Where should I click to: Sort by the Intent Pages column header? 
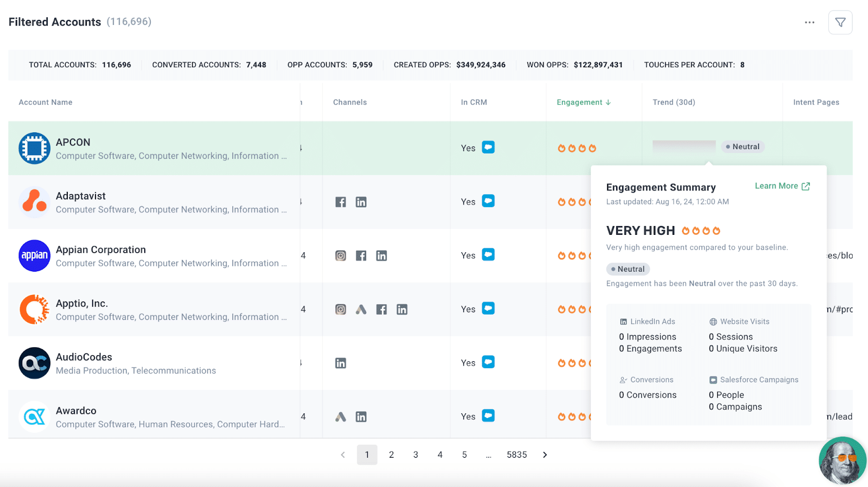point(816,102)
